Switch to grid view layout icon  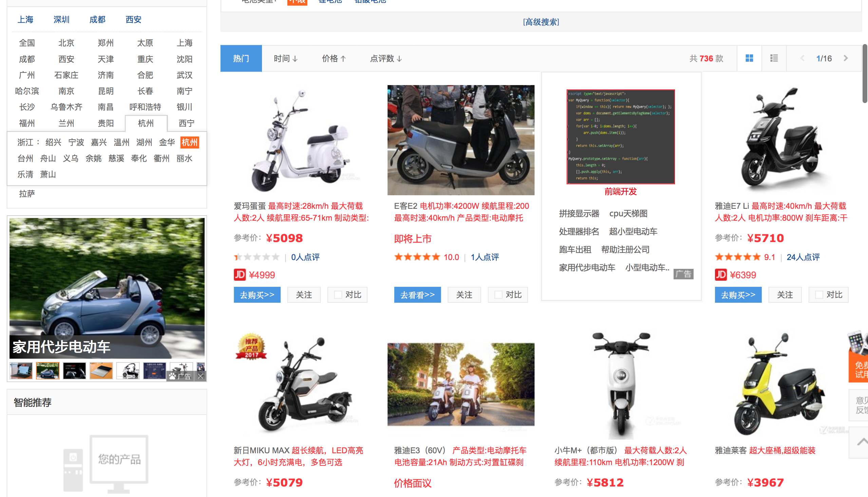click(x=749, y=58)
